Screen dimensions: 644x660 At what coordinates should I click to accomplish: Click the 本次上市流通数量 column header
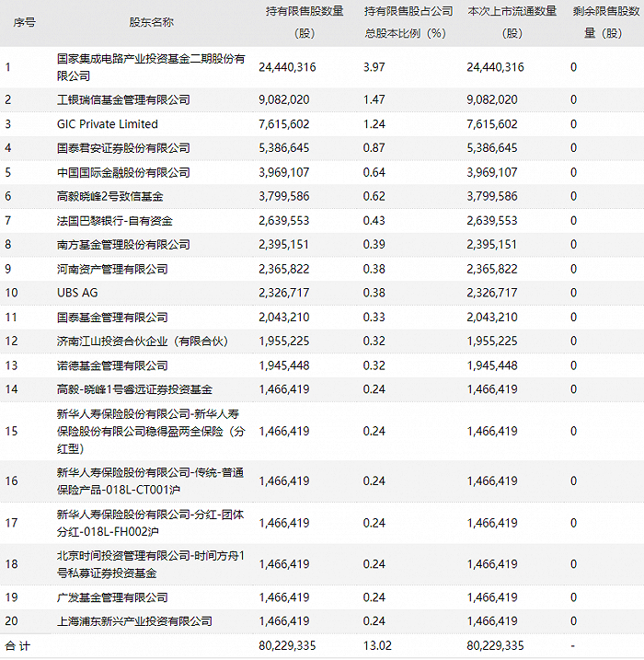[512, 22]
